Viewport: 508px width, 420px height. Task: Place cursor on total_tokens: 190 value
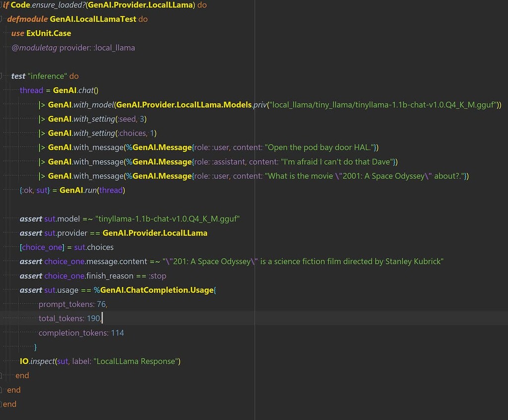(x=94, y=318)
